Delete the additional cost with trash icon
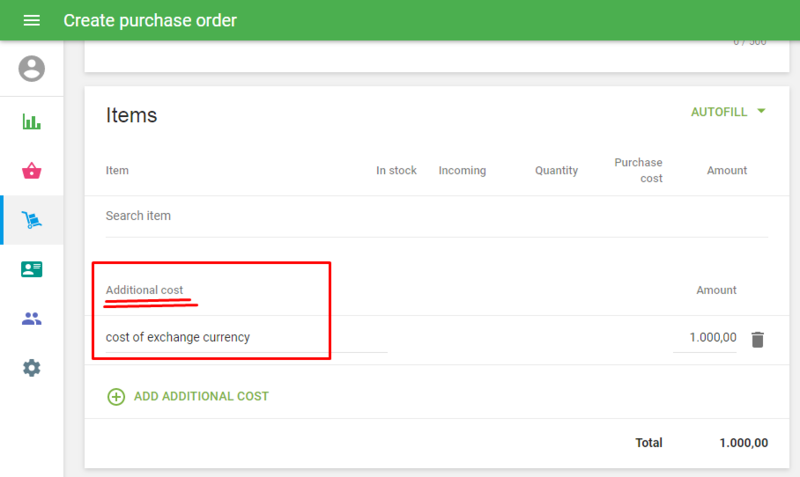This screenshot has height=477, width=800. [x=757, y=339]
